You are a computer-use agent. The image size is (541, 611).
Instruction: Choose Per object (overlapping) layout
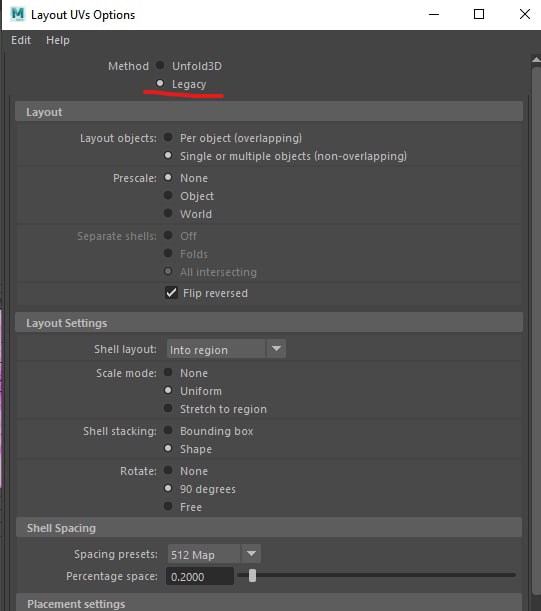pos(168,137)
